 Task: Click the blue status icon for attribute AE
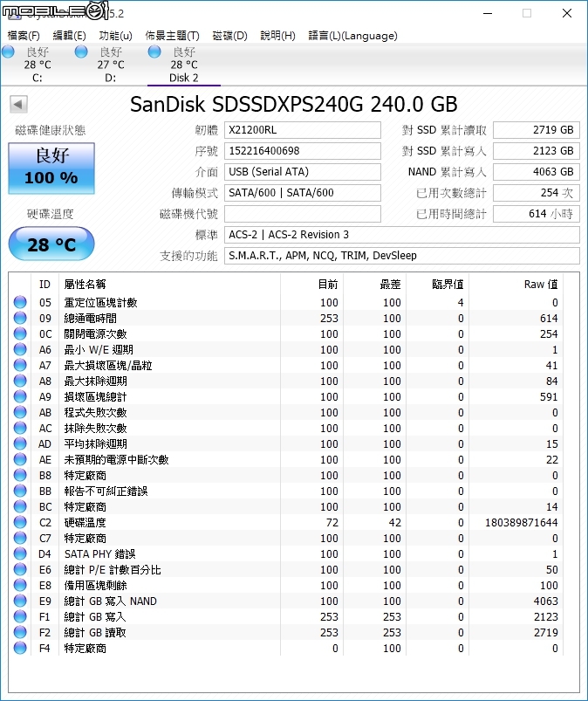tap(20, 459)
